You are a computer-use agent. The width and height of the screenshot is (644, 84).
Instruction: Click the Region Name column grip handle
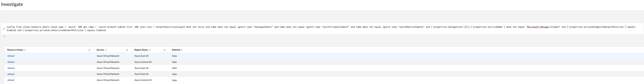164,50
